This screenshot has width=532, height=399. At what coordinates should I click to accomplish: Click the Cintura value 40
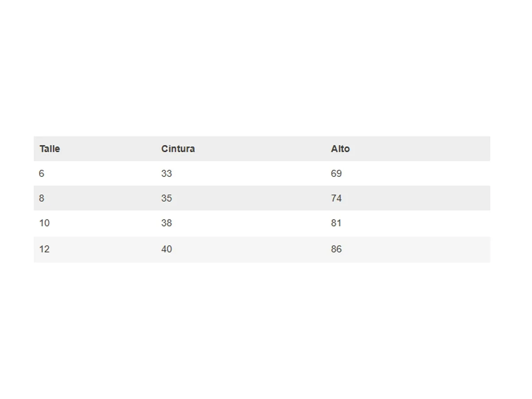pos(166,249)
